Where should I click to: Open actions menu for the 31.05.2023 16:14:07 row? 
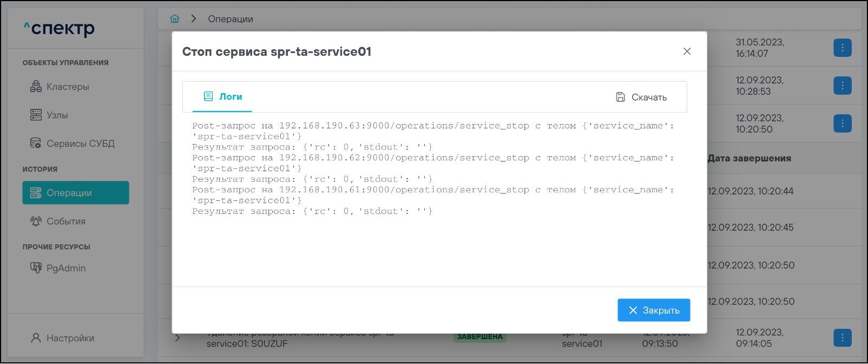click(x=842, y=48)
